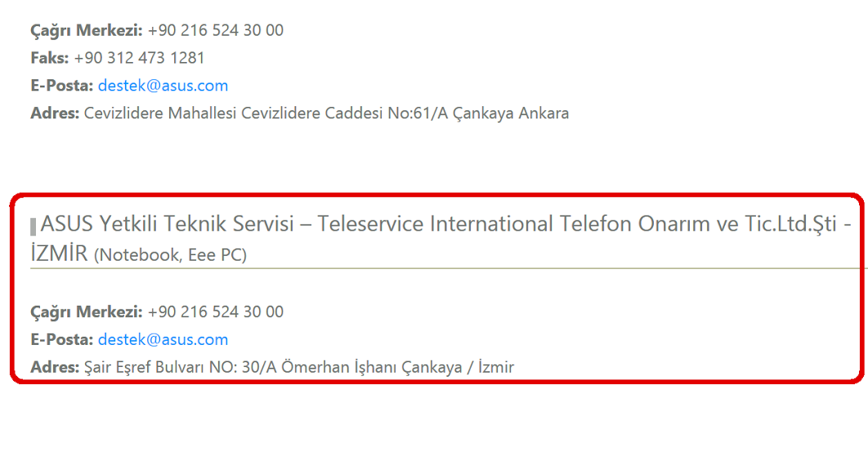The height and width of the screenshot is (456, 868).
Task: Click the bold Adres: label before Şair Eşref
Action: point(55,368)
